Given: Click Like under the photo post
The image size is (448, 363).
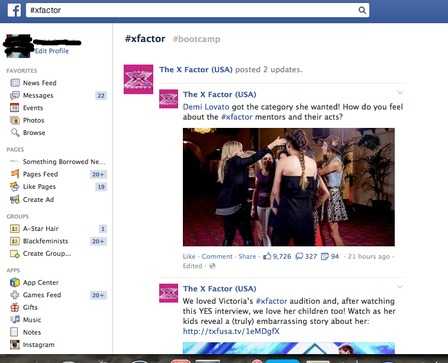Looking at the screenshot, I should pos(189,256).
